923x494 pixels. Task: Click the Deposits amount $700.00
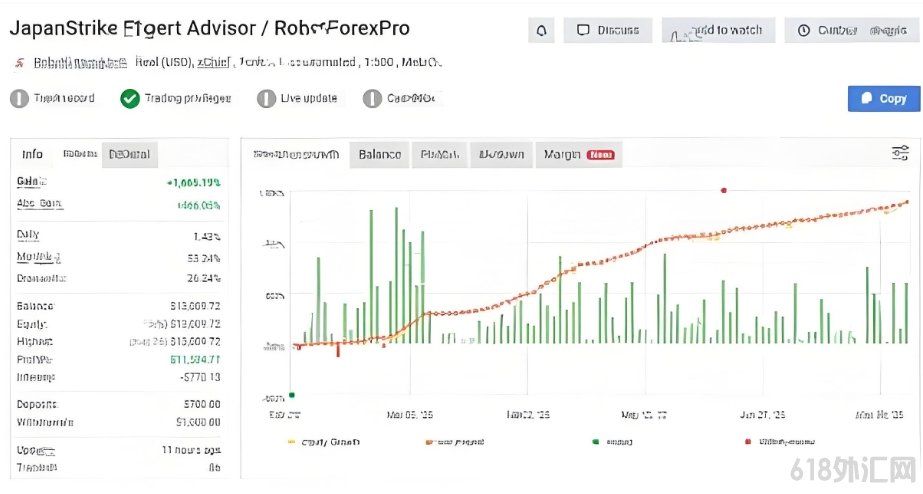[202, 404]
